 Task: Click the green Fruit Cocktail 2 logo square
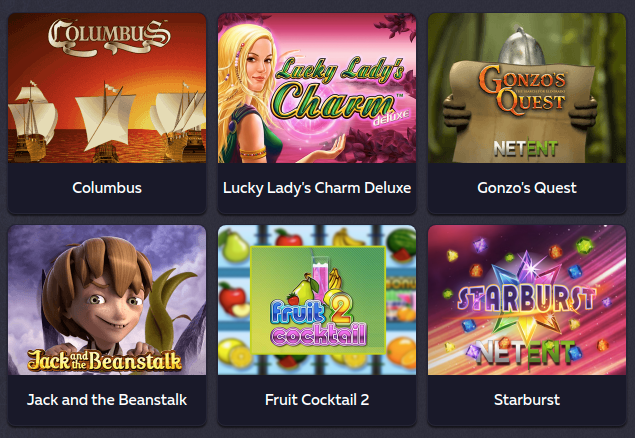click(318, 300)
